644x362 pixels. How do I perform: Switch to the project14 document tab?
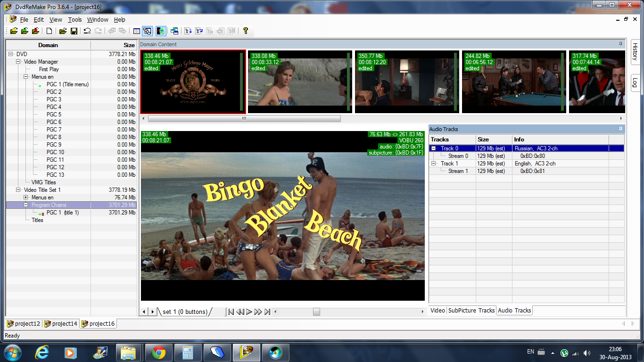61,324
